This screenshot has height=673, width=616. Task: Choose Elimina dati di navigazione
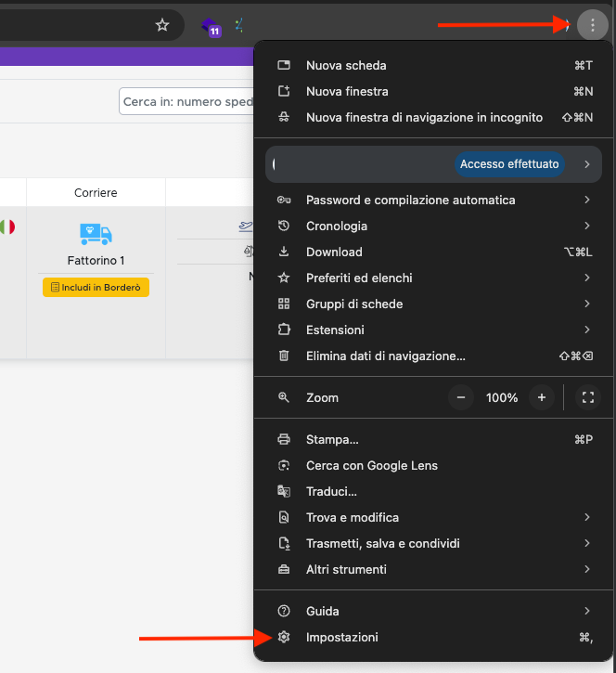click(433, 356)
